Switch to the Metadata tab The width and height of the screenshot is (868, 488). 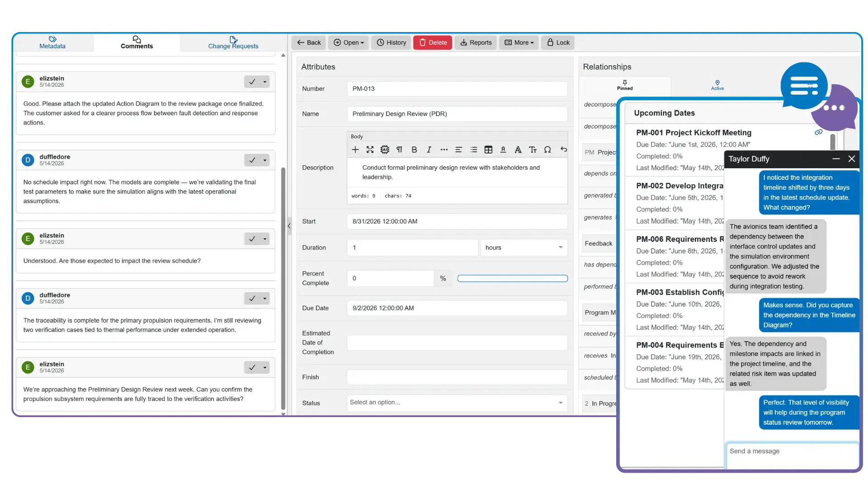(52, 42)
